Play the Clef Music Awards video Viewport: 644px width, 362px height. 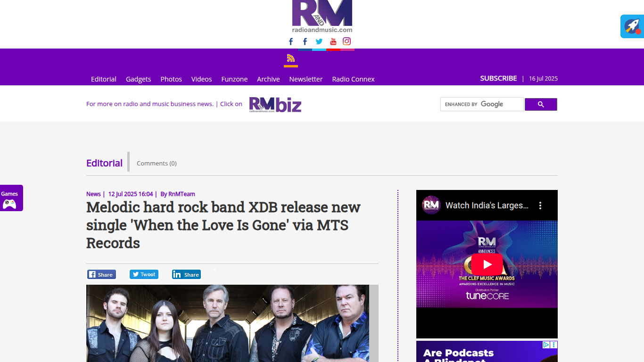coord(487,264)
